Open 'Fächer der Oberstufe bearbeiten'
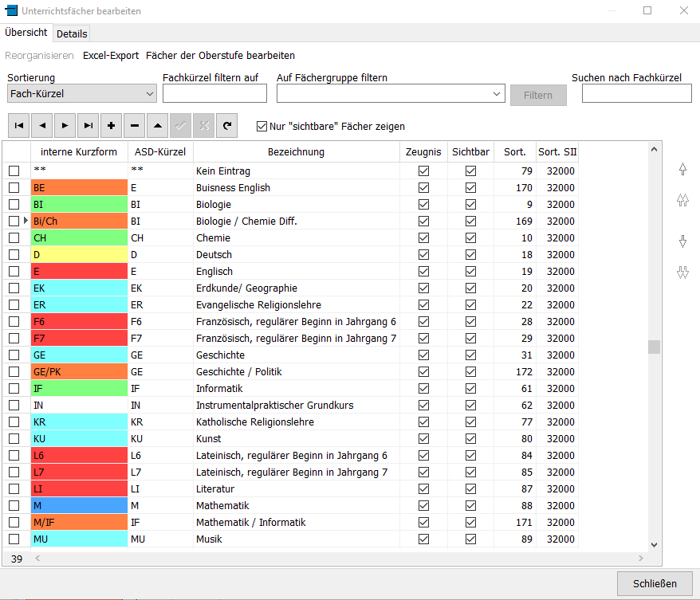The width and height of the screenshot is (700, 600). coord(221,55)
